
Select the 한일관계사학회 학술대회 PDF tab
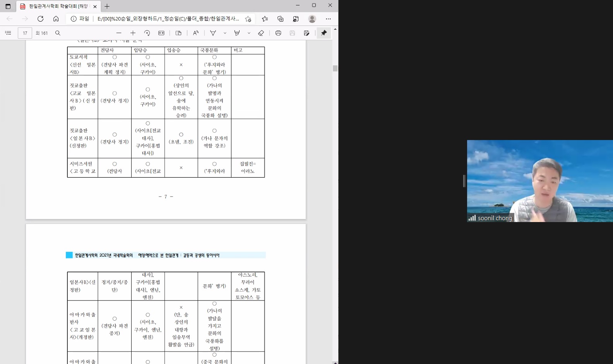coord(58,6)
